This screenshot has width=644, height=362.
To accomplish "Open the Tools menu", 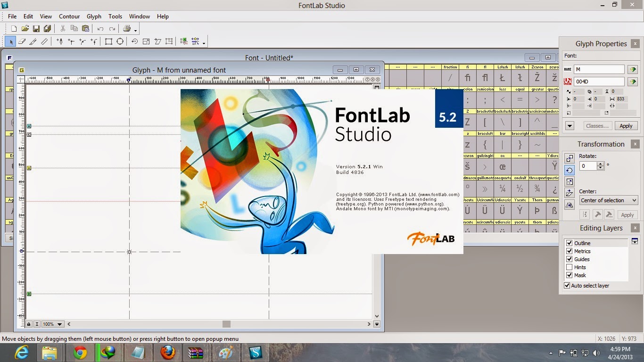I will tap(115, 16).
